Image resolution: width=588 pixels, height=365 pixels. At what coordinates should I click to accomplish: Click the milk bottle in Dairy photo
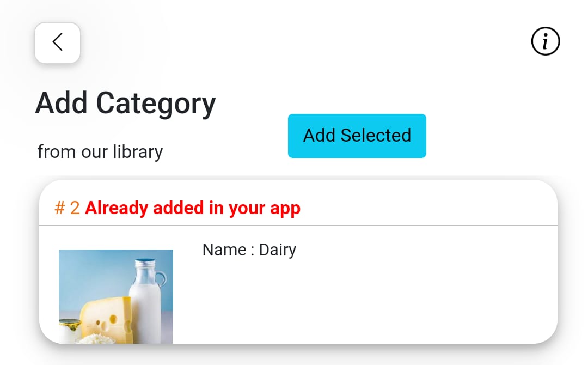coord(147,300)
